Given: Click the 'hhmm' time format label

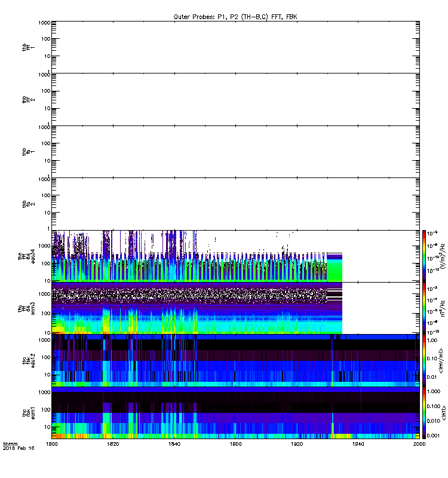Looking at the screenshot, I should pos(10,444).
